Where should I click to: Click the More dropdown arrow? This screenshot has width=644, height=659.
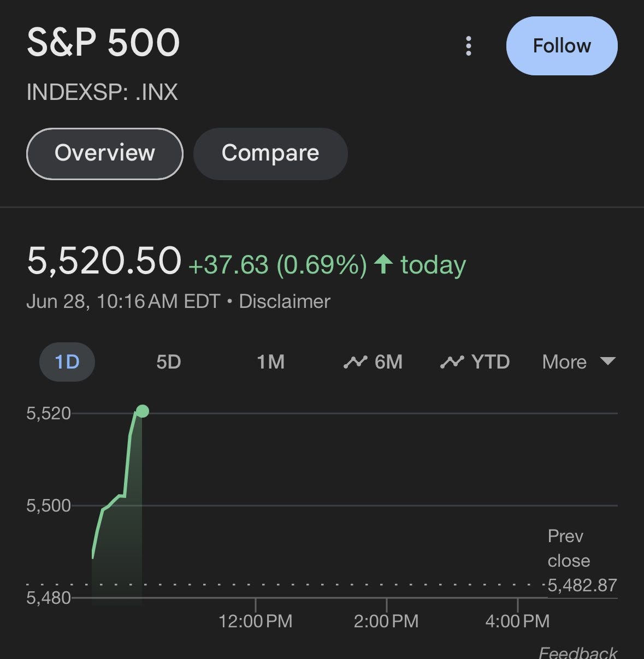pyautogui.click(x=607, y=361)
